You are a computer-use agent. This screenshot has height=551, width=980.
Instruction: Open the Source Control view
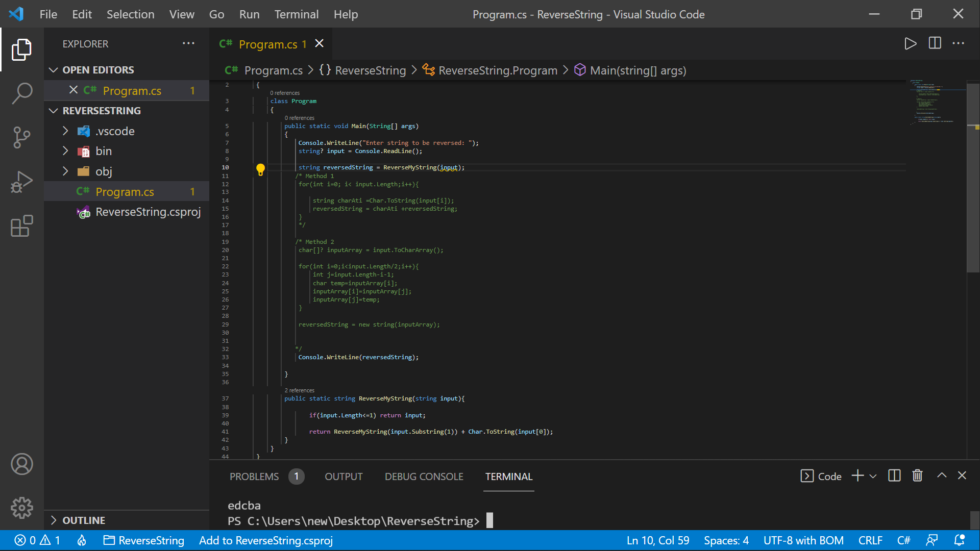tap(21, 137)
